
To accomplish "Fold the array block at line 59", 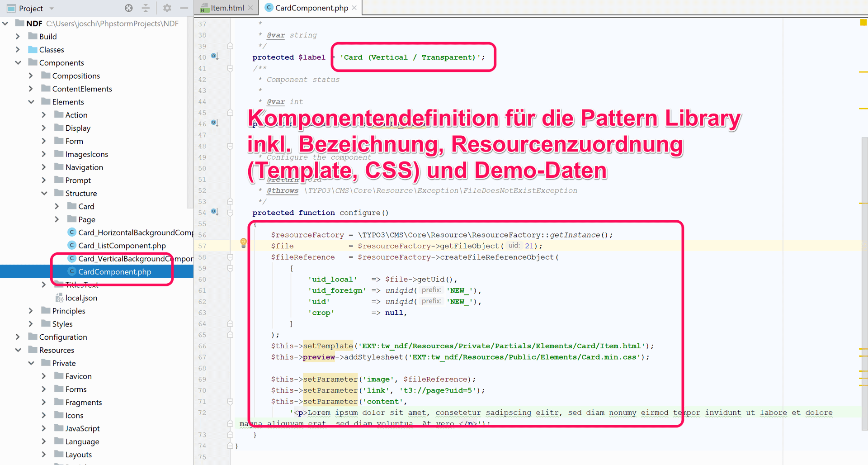I will click(x=230, y=268).
